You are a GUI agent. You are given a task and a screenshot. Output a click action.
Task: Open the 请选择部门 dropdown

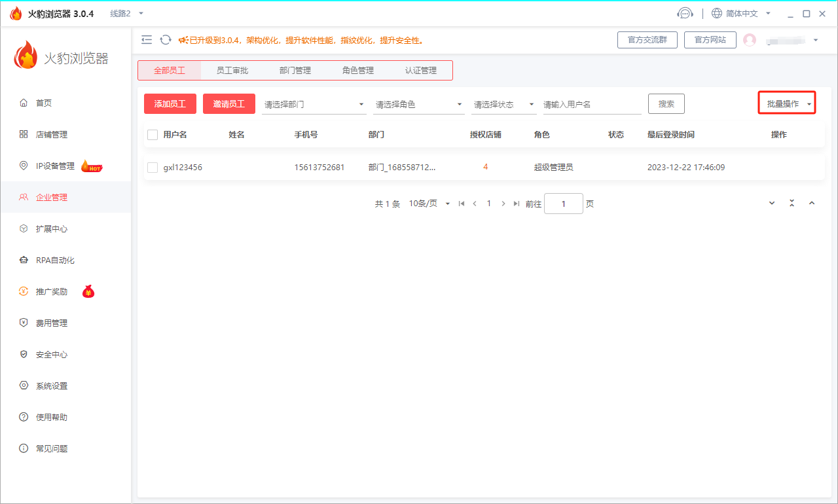(314, 103)
